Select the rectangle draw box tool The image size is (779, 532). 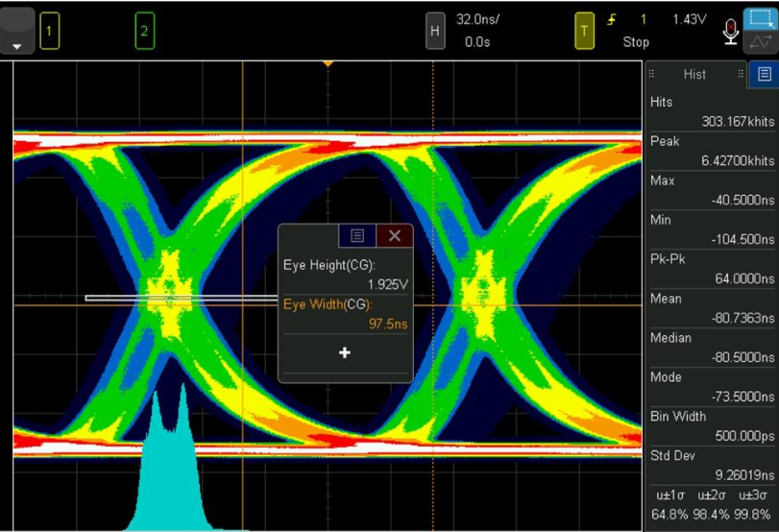point(760,18)
